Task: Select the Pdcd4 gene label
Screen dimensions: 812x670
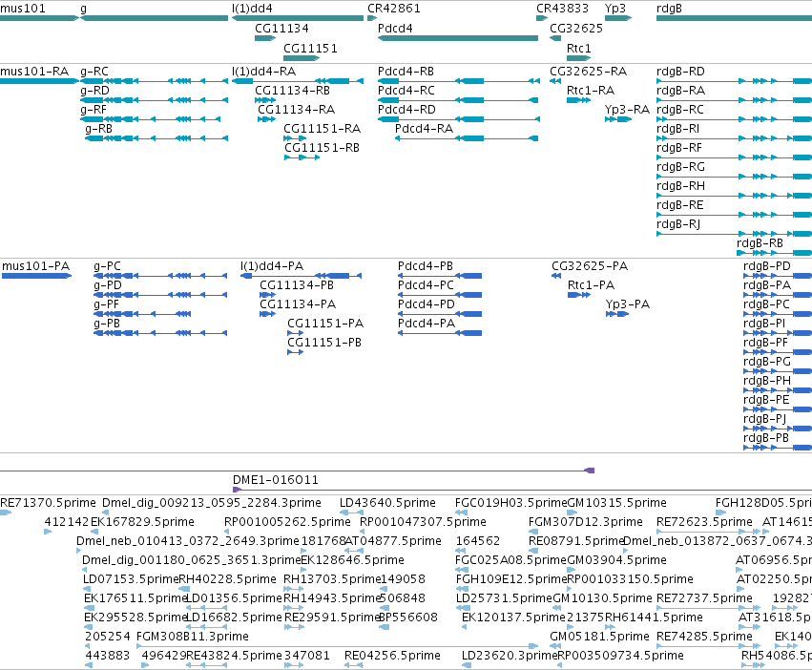Action: [395, 28]
